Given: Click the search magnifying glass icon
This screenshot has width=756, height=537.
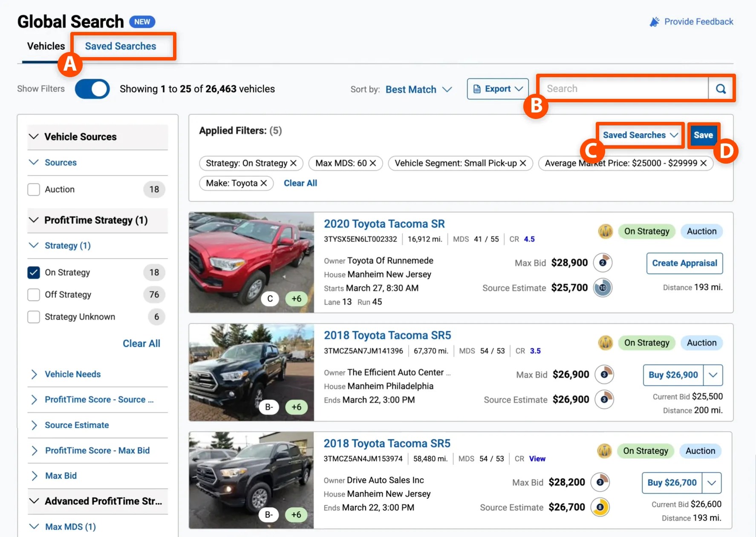Looking at the screenshot, I should (721, 89).
